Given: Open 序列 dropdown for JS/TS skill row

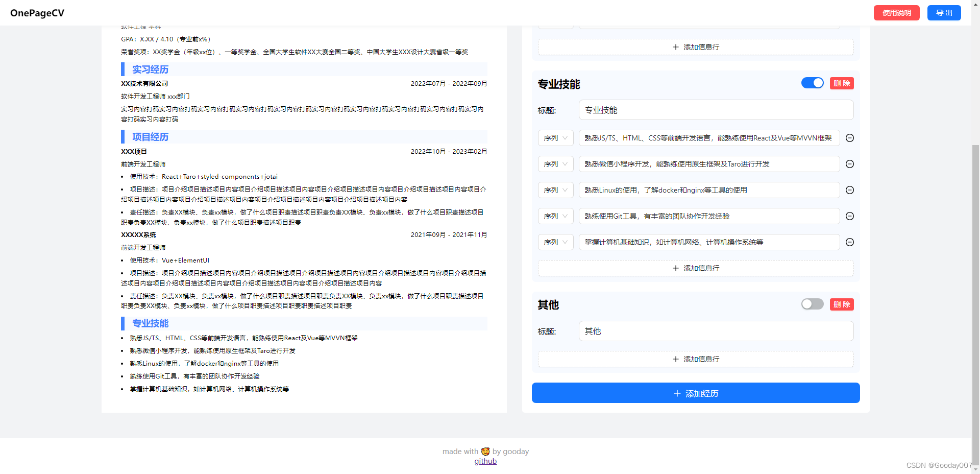Looking at the screenshot, I should 556,138.
